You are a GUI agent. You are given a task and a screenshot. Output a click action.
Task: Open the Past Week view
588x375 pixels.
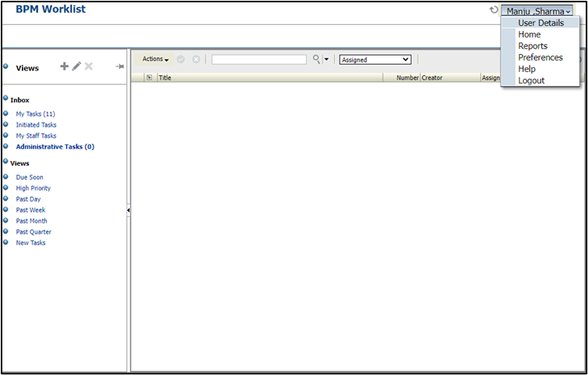click(30, 210)
